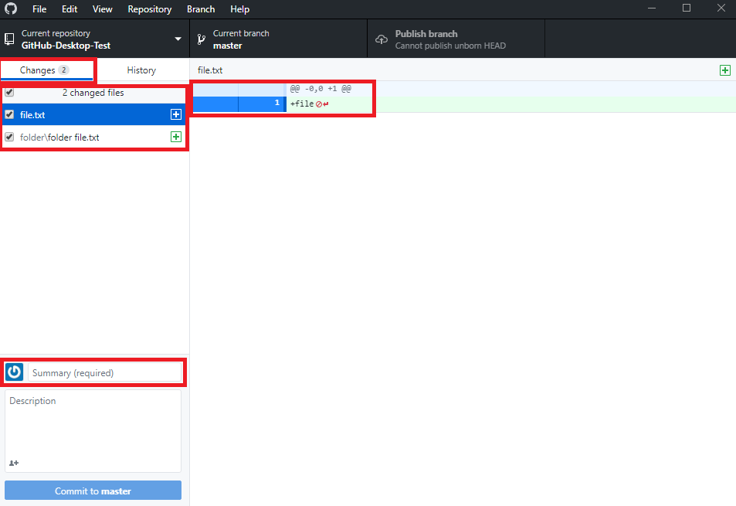Toggle the 2 changed files checkbox

9,92
